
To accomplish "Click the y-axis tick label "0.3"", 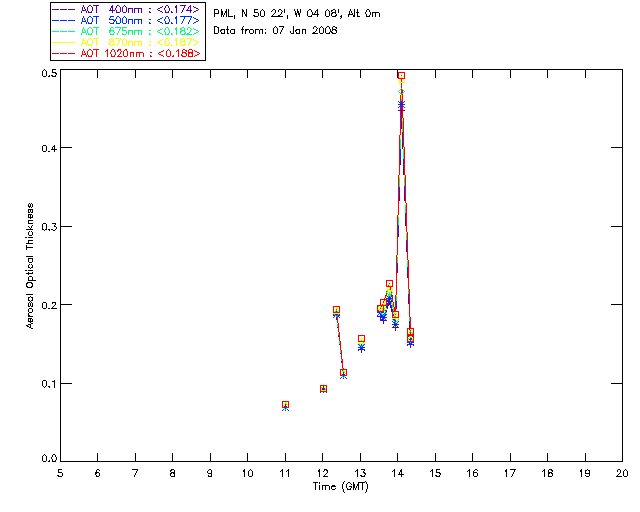I will tap(49, 227).
